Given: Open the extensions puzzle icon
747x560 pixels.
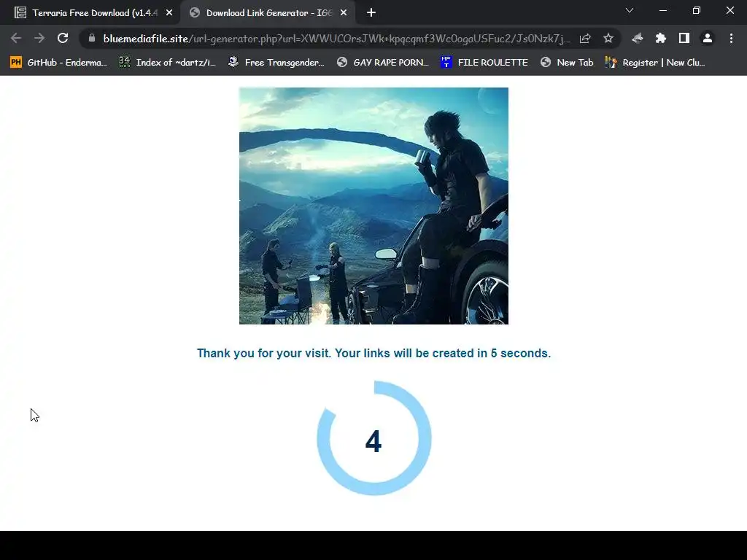Looking at the screenshot, I should (661, 39).
